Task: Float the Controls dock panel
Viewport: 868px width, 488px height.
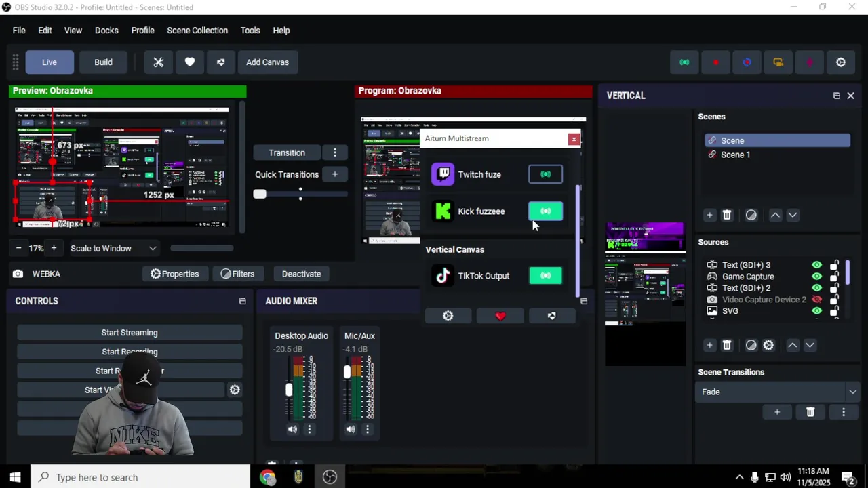Action: point(242,301)
